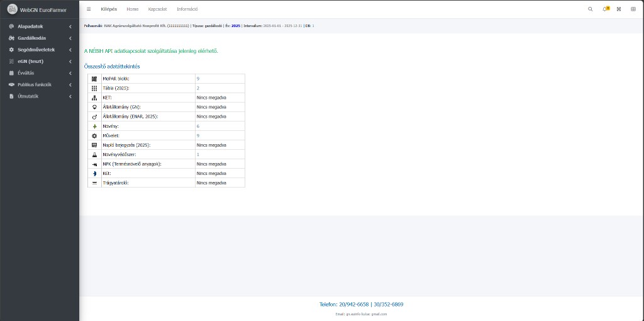Click the NPK (Termésnövelő anyagok) row icon
644x321 pixels.
[94, 164]
